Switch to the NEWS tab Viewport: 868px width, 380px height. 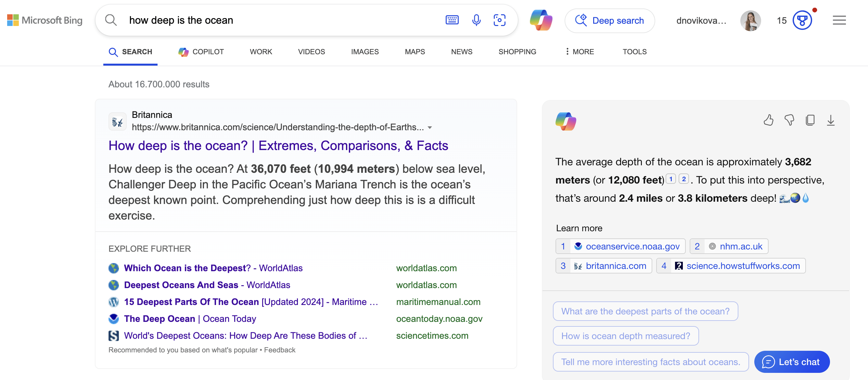462,52
